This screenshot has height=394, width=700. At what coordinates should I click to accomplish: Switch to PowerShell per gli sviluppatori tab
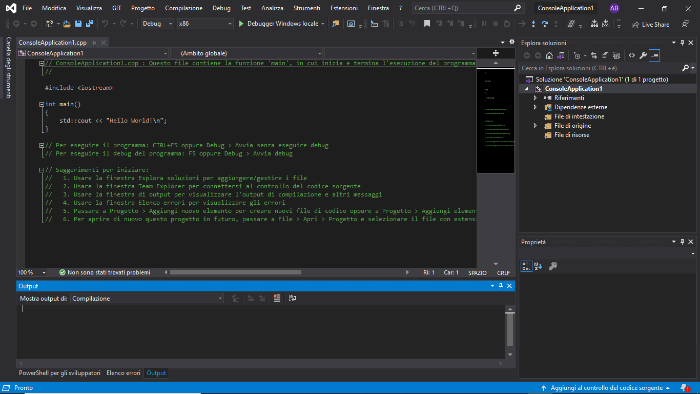(x=59, y=373)
